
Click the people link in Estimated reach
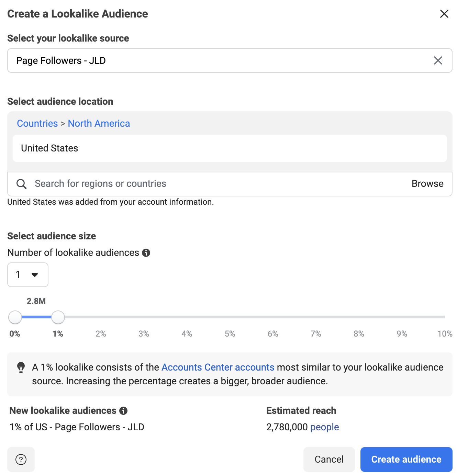(x=324, y=427)
